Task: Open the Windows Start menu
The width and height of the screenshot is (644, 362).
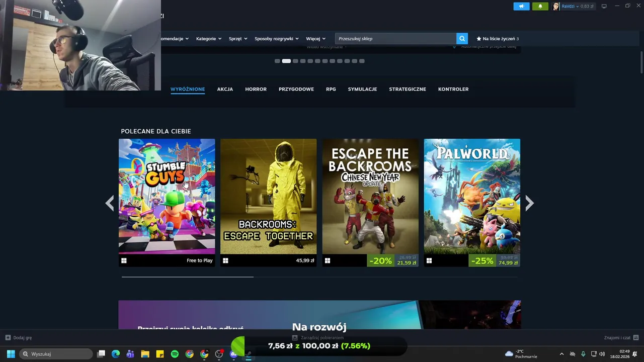Action: (11, 354)
